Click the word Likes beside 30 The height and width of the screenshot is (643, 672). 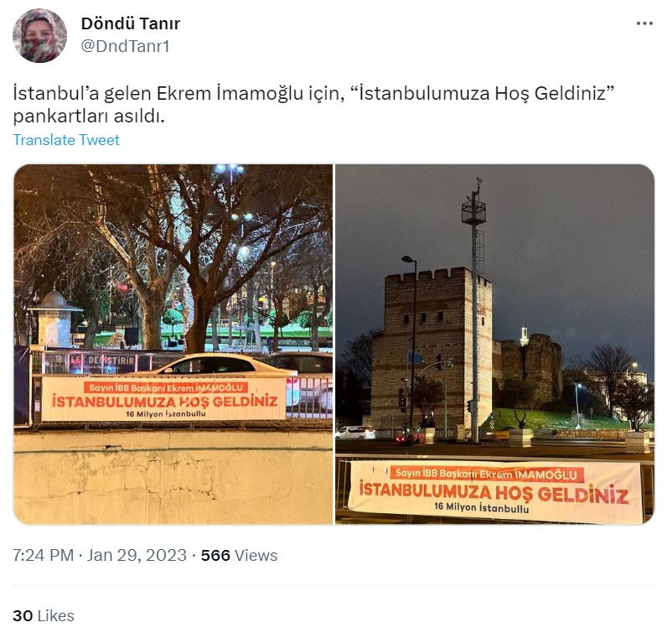55,615
